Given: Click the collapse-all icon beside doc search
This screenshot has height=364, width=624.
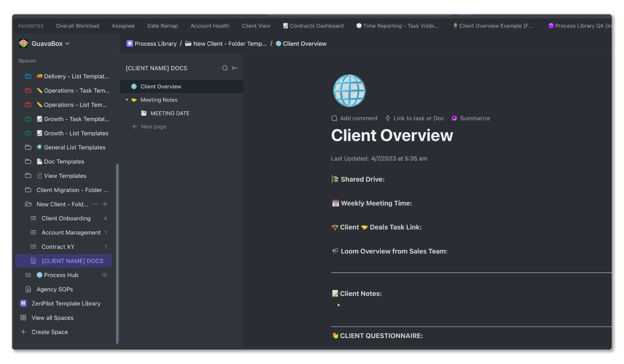Looking at the screenshot, I should pyautogui.click(x=234, y=68).
